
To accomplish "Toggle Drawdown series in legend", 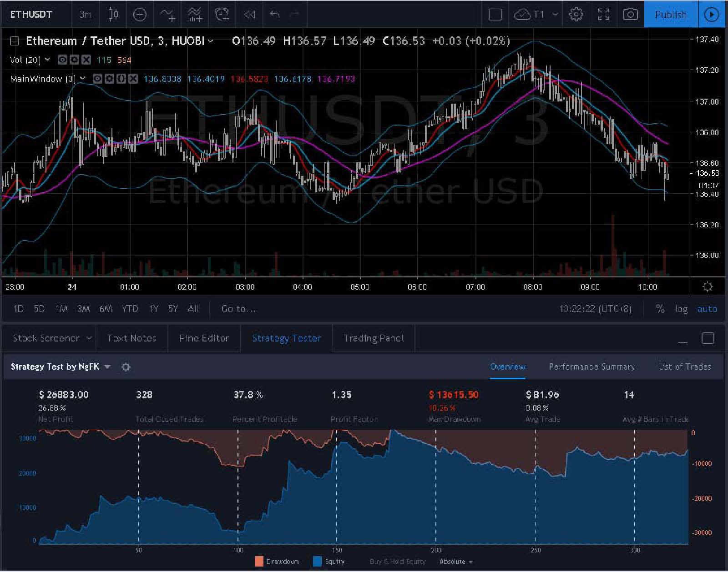I will 277,562.
